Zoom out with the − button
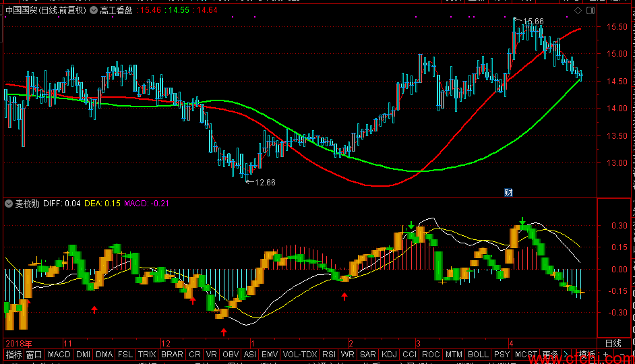This screenshot has height=364, width=635. (x=622, y=355)
